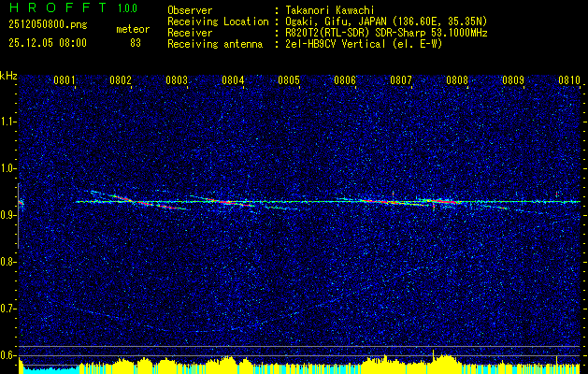Click the 0809 time marker
588x374 pixels.
(513, 79)
